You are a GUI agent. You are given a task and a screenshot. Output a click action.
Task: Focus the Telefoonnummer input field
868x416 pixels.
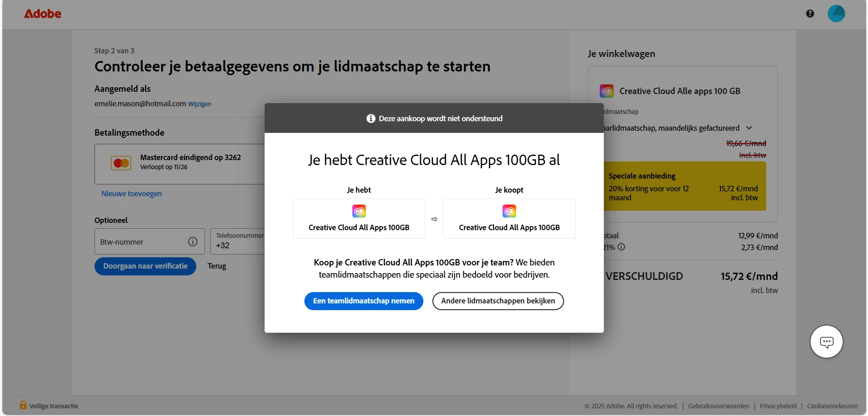pyautogui.click(x=238, y=241)
